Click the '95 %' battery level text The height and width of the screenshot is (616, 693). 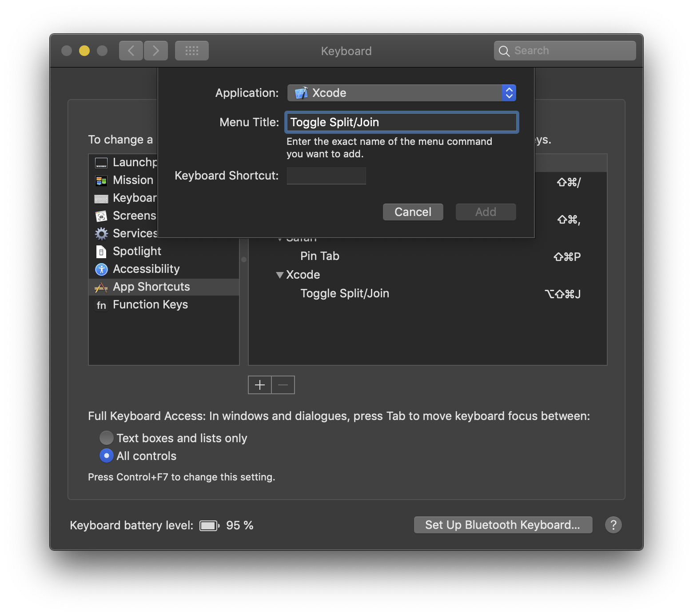[240, 525]
